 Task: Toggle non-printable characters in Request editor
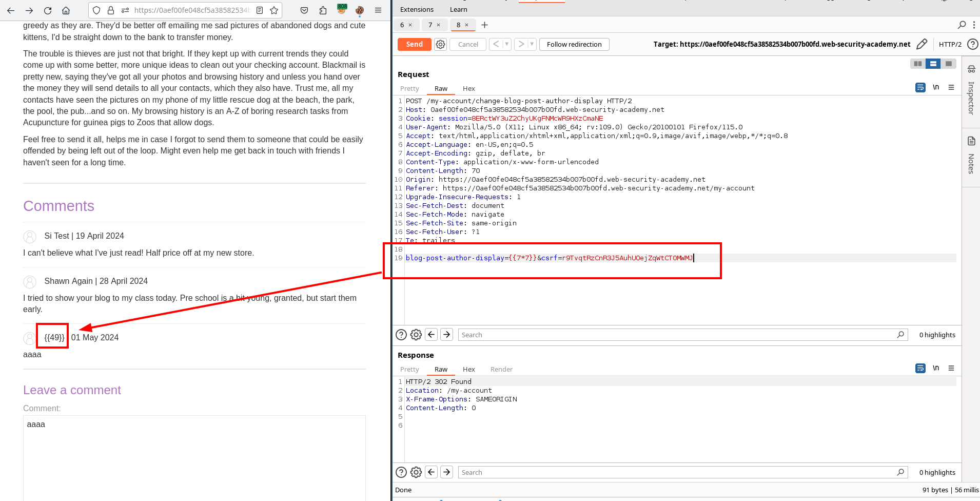[x=936, y=87]
